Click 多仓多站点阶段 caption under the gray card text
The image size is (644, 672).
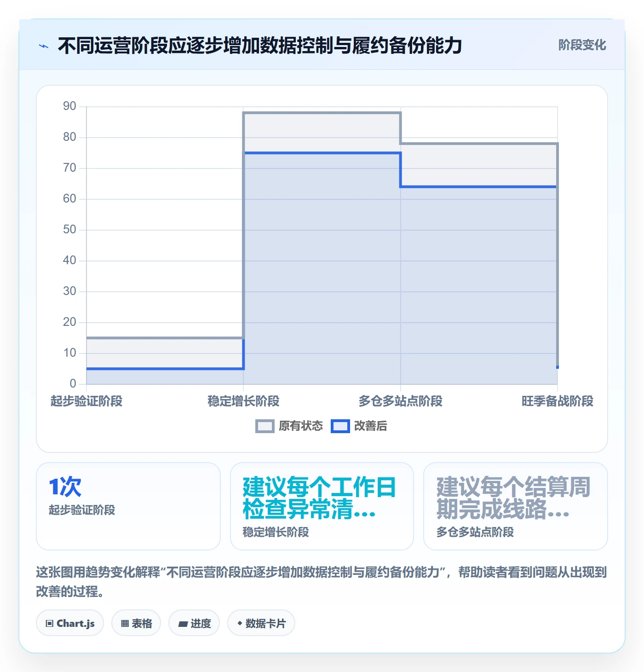click(475, 532)
